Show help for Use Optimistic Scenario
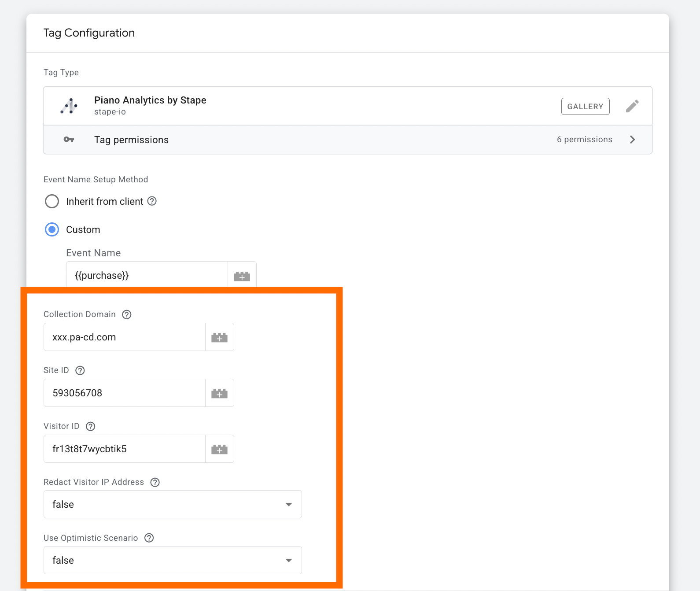 [x=149, y=538]
